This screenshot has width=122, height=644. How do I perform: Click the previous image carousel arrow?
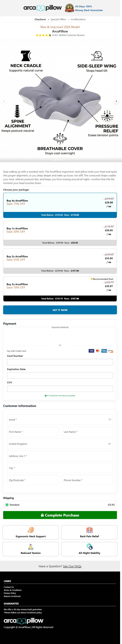pos(4,101)
